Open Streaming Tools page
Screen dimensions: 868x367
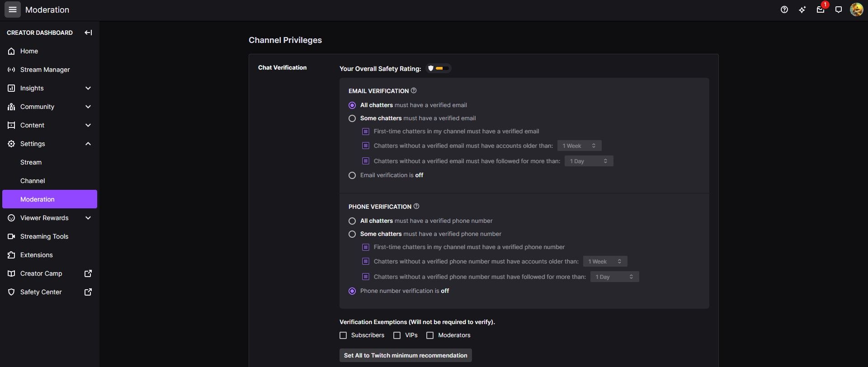point(50,236)
